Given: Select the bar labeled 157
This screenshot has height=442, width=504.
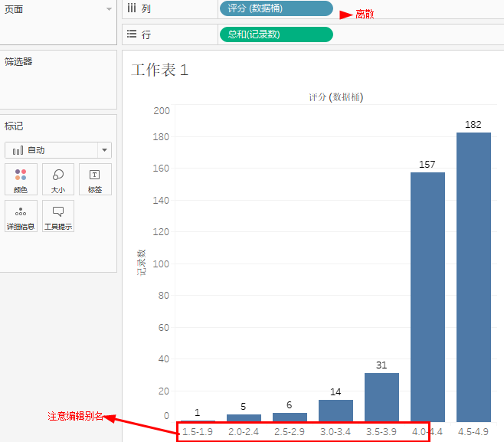Looking at the screenshot, I should point(427,297).
